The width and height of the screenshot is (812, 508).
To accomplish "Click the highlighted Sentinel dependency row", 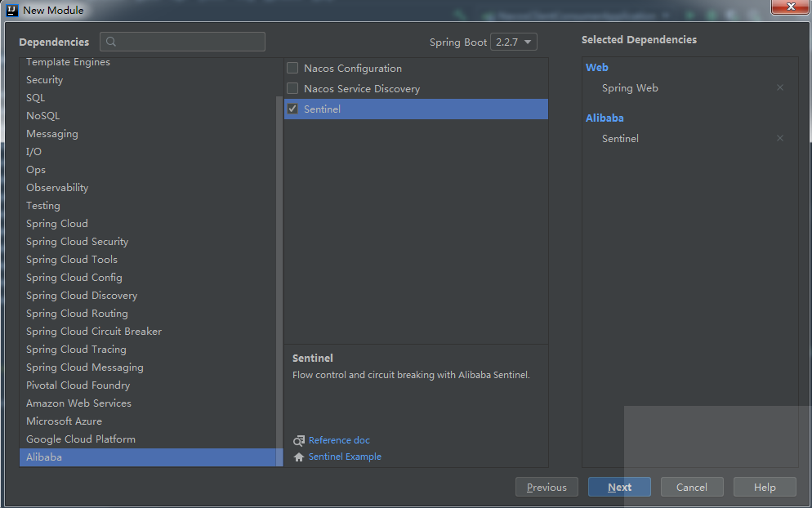I will (416, 109).
